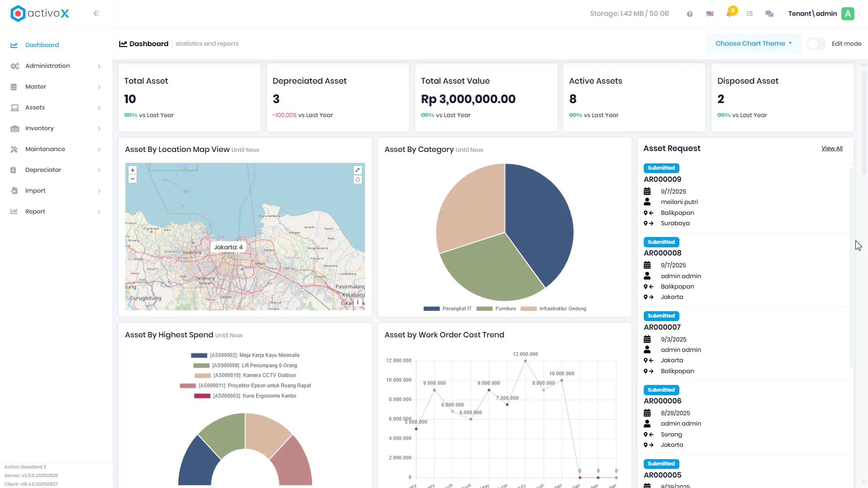Toggle Perangkat IT legend in category chart
This screenshot has height=488, width=868.
coord(447,308)
